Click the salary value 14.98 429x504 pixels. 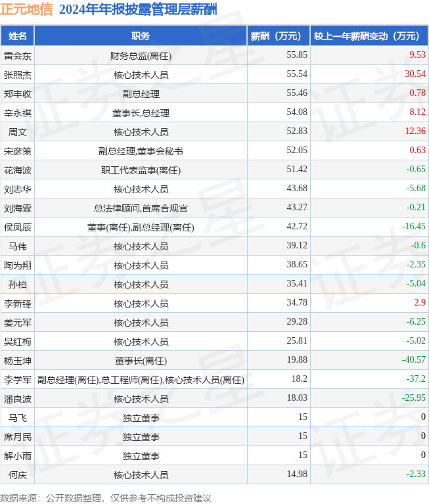point(297,474)
